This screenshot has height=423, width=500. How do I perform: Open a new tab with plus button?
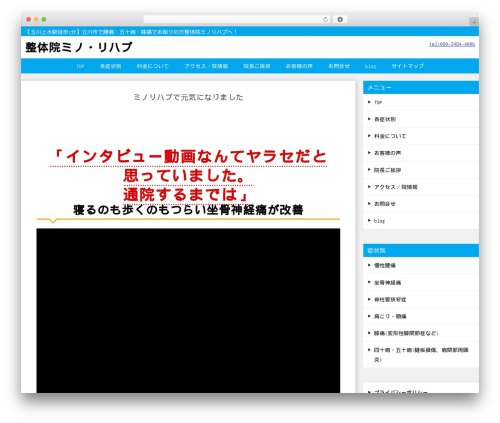point(474,22)
